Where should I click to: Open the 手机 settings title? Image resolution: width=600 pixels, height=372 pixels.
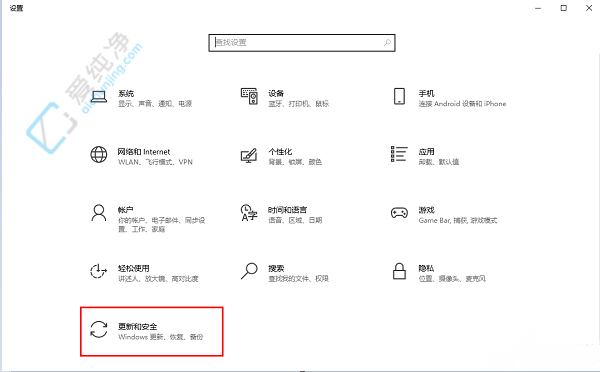426,93
